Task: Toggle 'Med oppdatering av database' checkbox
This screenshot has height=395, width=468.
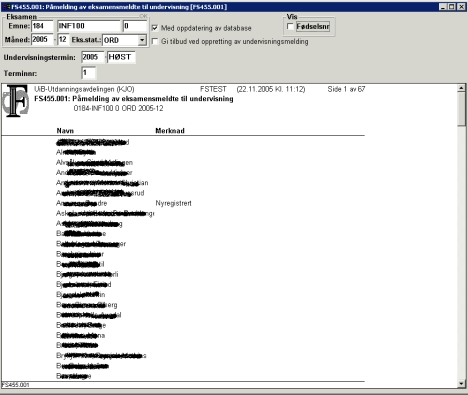Action: (x=155, y=28)
